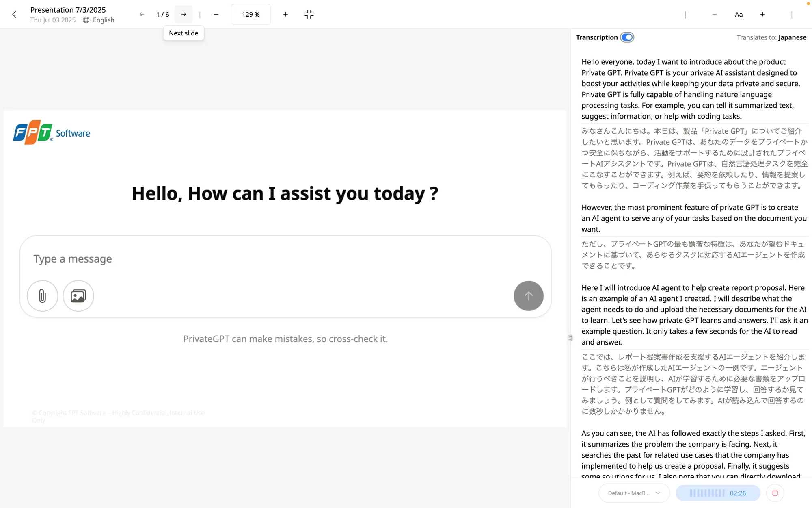This screenshot has height=508, width=812.
Task: Toggle the Transcription switch off
Action: click(627, 37)
